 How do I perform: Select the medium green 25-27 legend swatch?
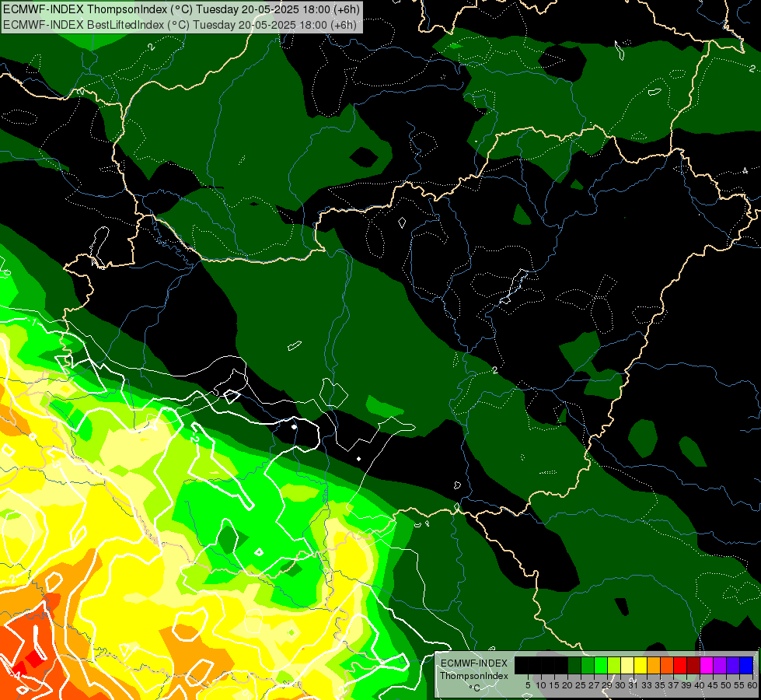(587, 665)
